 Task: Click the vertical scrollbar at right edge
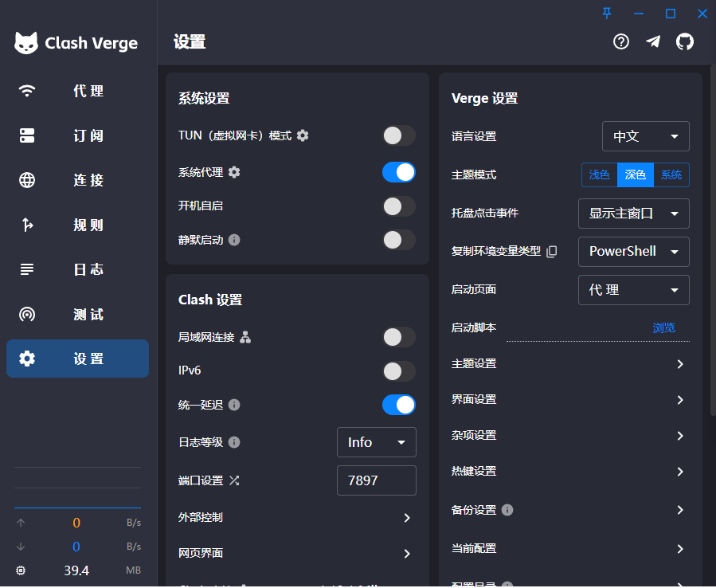(x=714, y=241)
